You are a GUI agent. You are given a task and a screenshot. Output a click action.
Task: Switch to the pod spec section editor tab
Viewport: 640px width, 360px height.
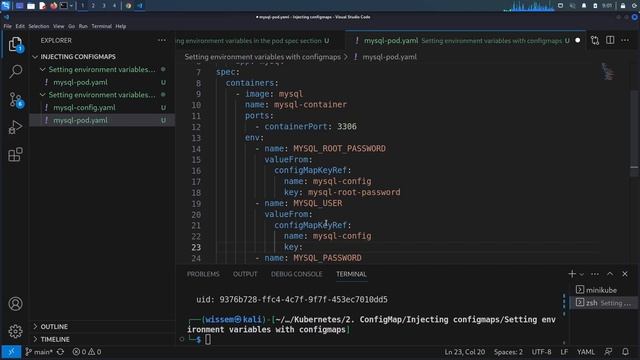pos(260,41)
